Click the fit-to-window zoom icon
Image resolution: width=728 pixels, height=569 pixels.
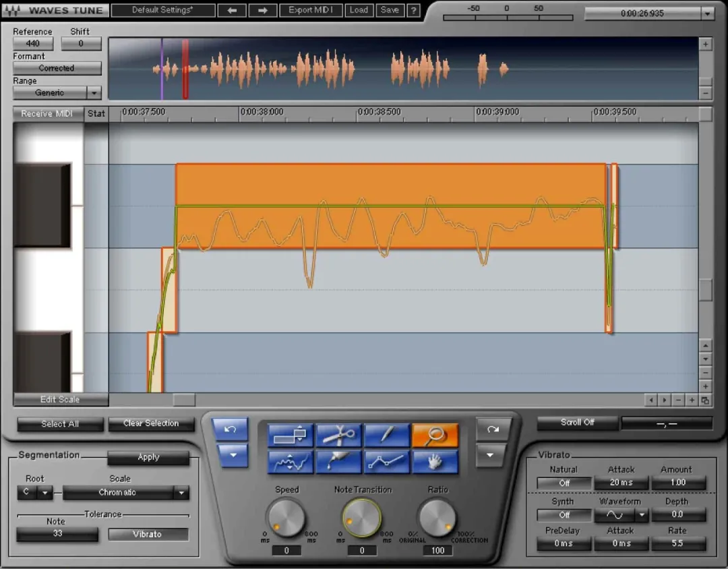pyautogui.click(x=705, y=400)
